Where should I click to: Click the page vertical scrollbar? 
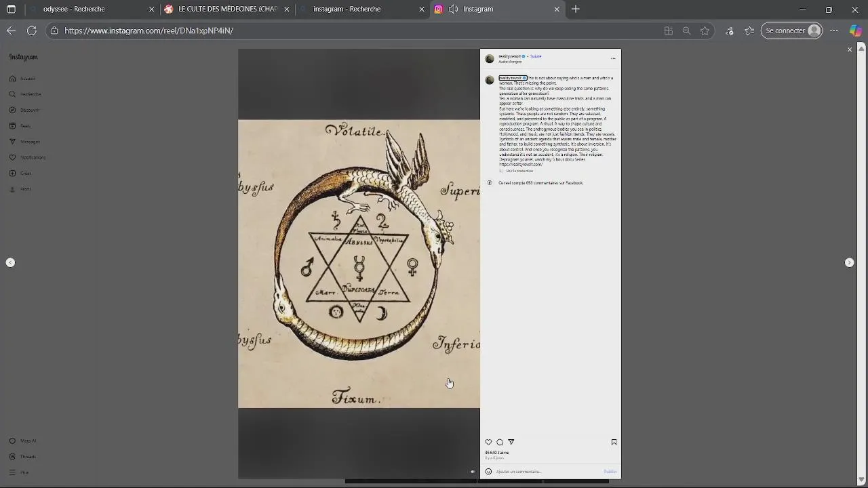pyautogui.click(x=863, y=264)
